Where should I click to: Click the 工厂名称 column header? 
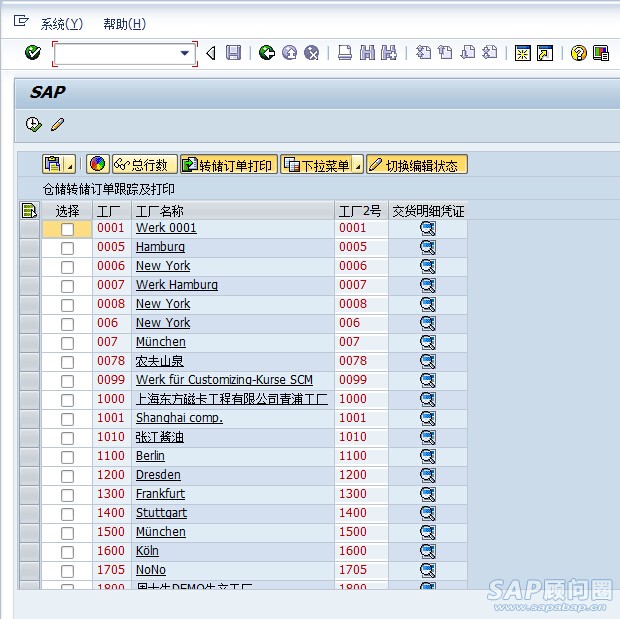tap(233, 210)
